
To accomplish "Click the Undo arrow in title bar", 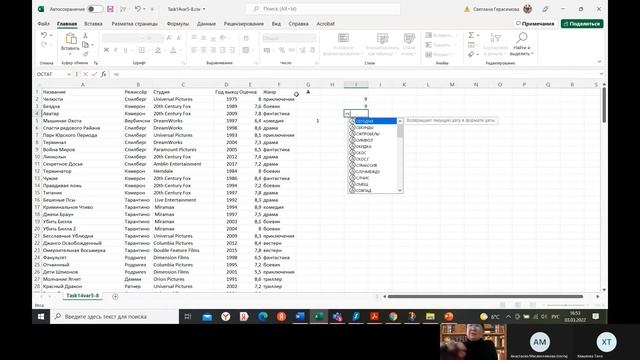I will pyautogui.click(x=138, y=9).
